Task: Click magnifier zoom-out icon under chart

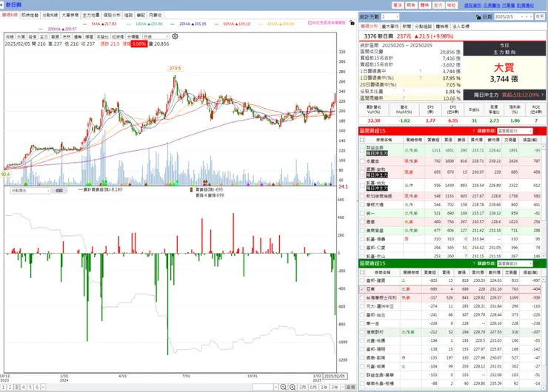Action: 284,387
